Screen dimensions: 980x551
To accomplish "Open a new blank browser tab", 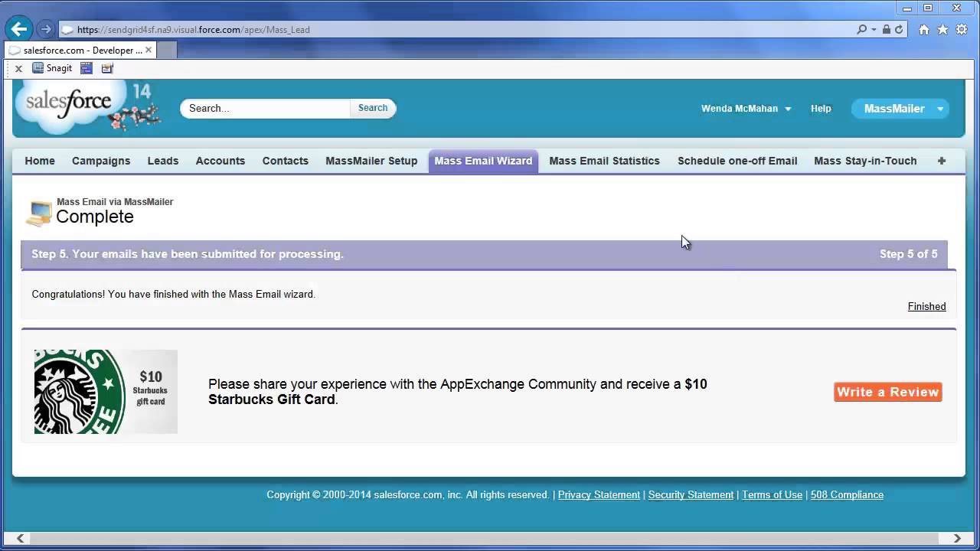I will click(x=167, y=50).
